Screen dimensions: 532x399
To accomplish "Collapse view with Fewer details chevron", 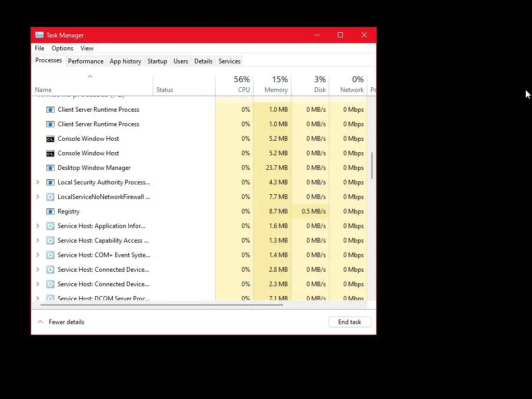I will [x=40, y=322].
